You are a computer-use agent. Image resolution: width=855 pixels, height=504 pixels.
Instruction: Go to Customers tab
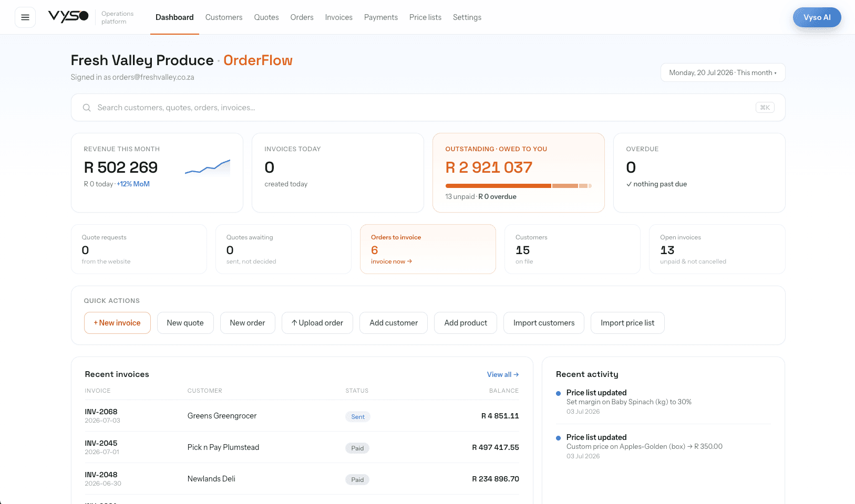pos(224,17)
